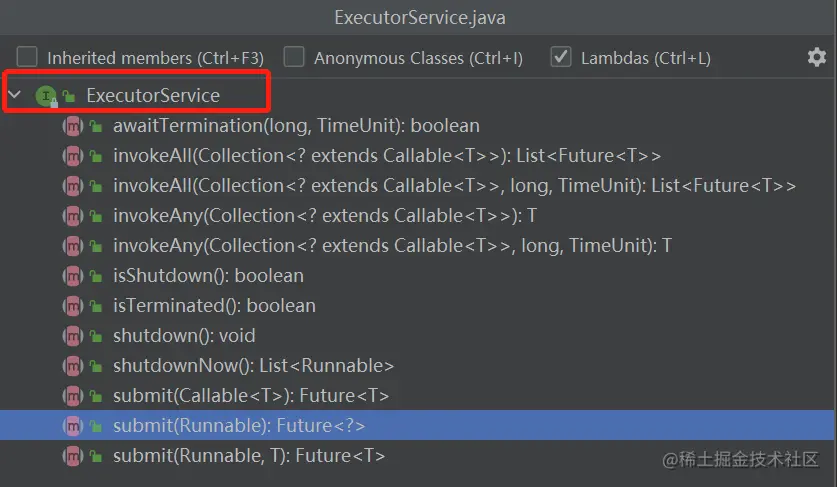
Task: Click method icon beside shutdownNow()
Action: coord(73,366)
